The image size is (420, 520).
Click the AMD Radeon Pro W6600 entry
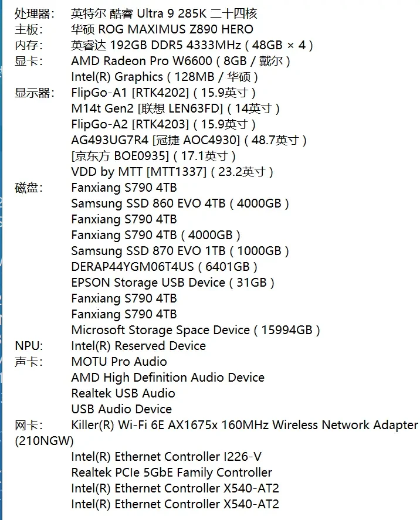[x=180, y=60]
